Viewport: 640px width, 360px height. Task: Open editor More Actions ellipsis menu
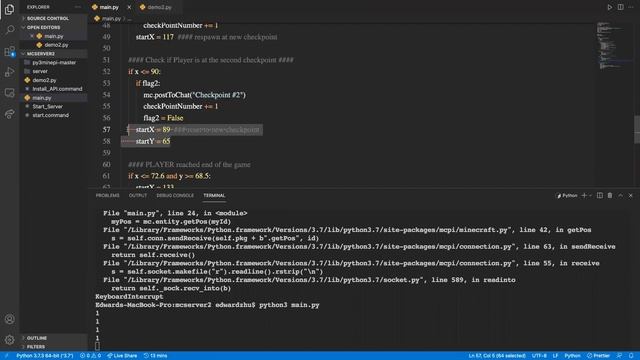coord(631,7)
